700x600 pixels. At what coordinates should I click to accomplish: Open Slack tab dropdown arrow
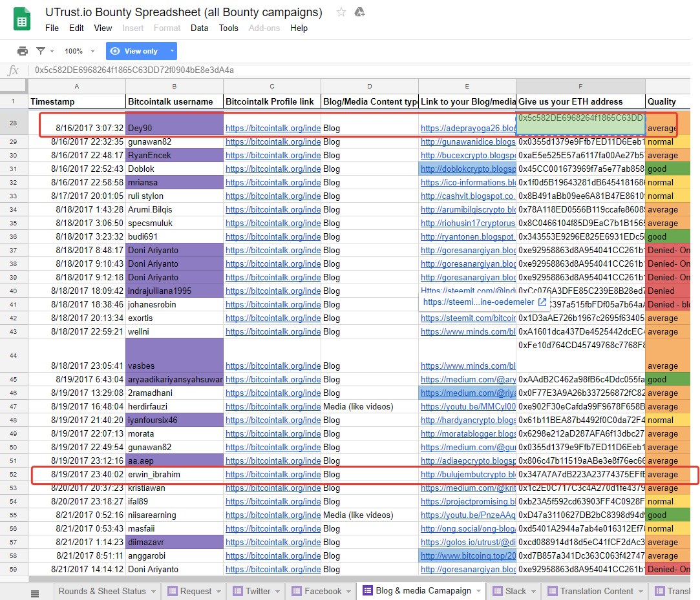point(533,592)
